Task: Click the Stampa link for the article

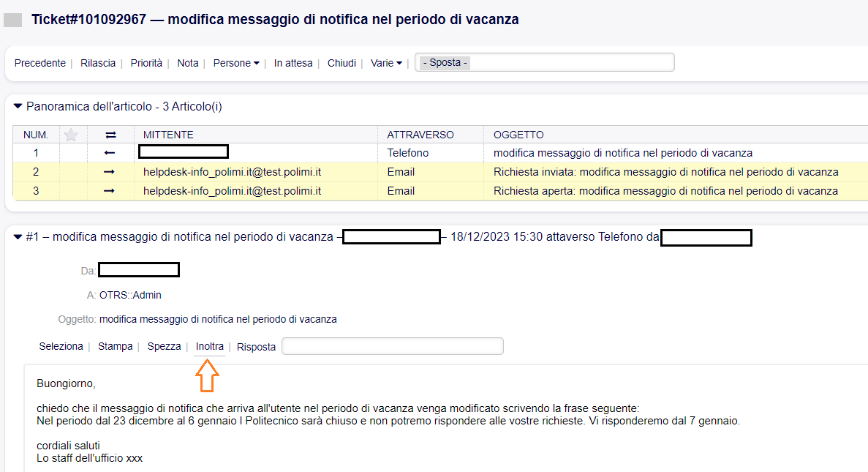Action: [116, 346]
